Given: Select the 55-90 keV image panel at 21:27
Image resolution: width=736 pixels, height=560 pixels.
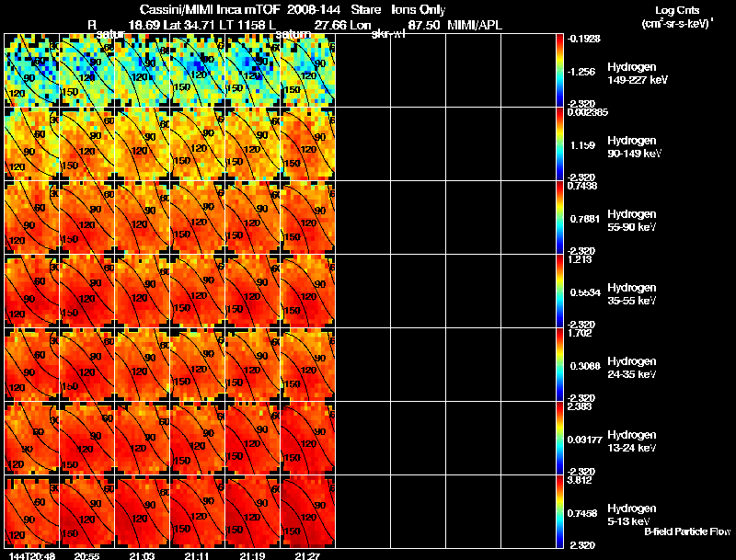Looking at the screenshot, I should (308, 218).
